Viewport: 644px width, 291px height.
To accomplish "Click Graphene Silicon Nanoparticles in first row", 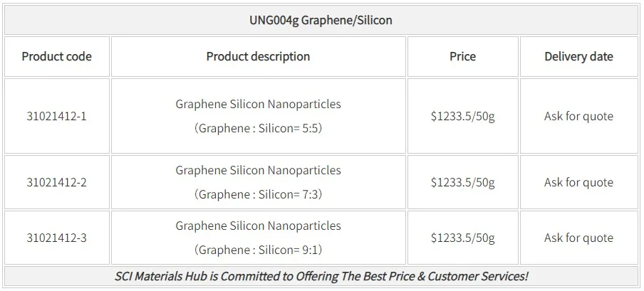I will (x=258, y=104).
